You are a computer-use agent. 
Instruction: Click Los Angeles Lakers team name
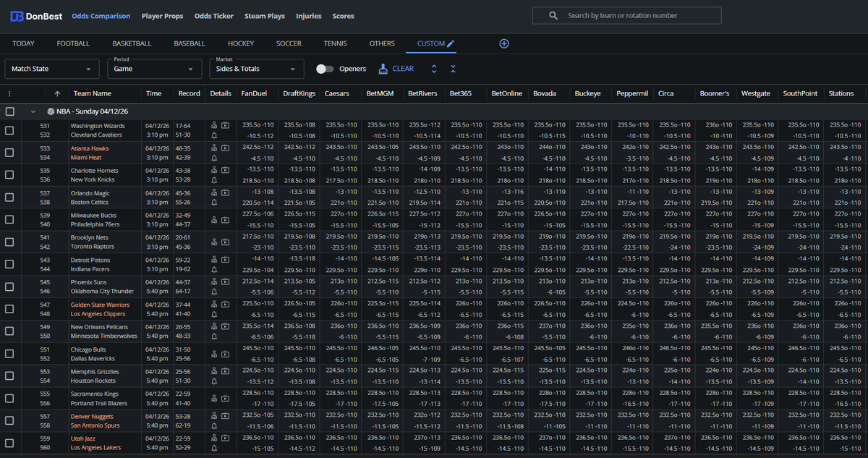(x=96, y=449)
